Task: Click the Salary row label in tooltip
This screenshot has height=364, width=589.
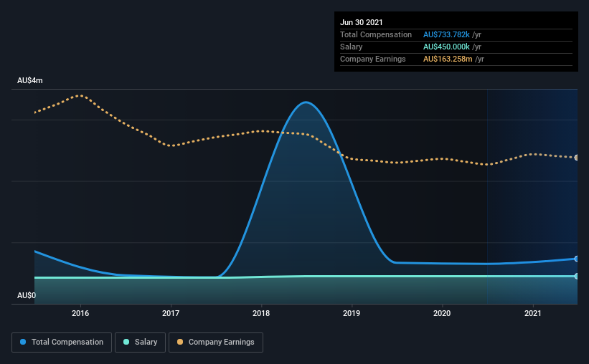Action: (x=352, y=47)
